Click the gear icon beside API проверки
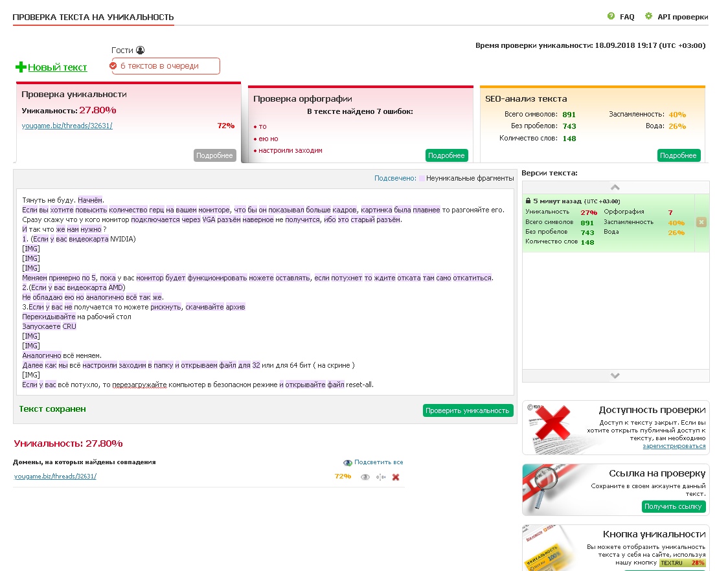Viewport: 728px width, 571px height. coord(648,16)
